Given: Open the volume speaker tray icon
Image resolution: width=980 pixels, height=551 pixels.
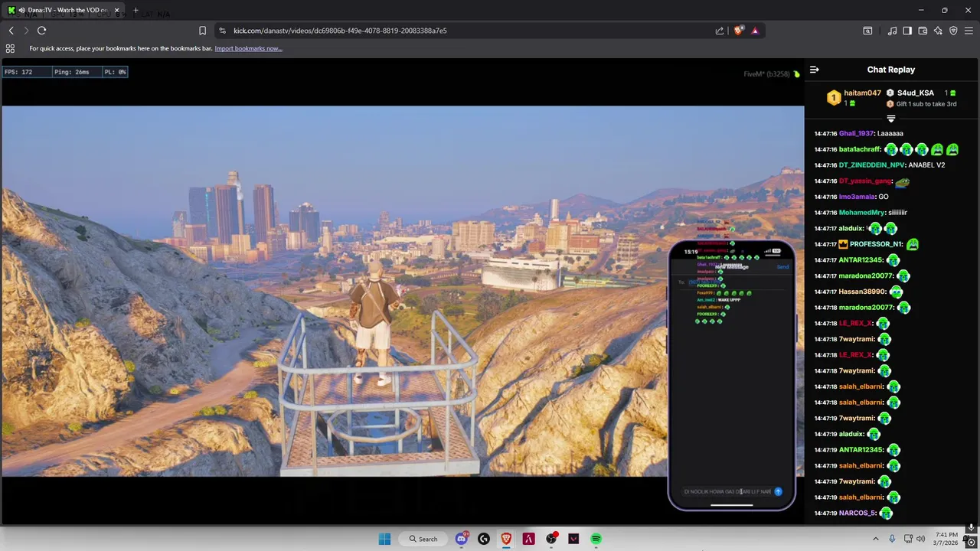Looking at the screenshot, I should (920, 539).
